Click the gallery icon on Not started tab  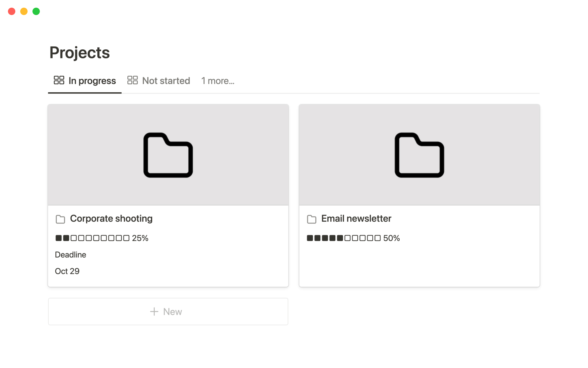[132, 80]
